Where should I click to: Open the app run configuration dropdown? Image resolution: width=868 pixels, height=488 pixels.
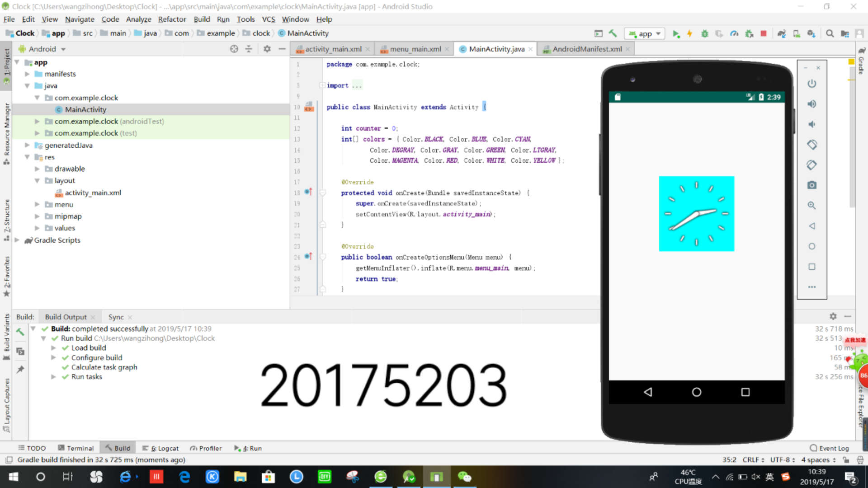tap(645, 33)
